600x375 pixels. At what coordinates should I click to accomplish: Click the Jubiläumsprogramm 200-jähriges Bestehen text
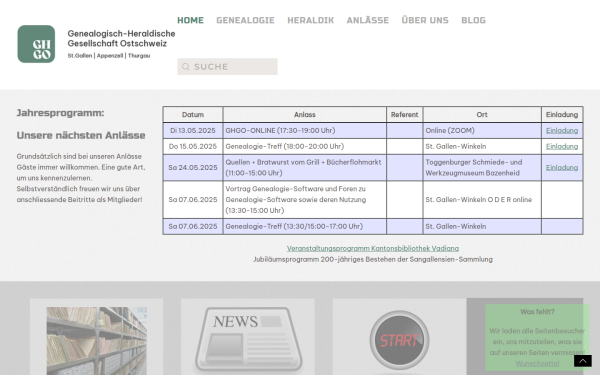click(x=373, y=259)
